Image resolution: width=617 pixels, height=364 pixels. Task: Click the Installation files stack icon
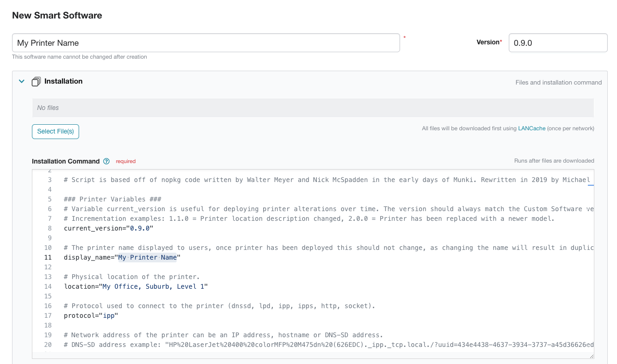tap(36, 82)
